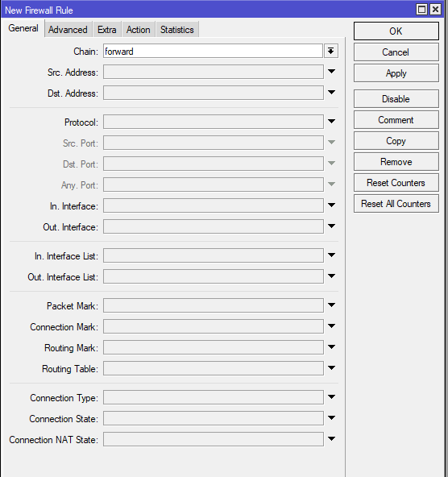Expand the Protocol option

[331, 122]
